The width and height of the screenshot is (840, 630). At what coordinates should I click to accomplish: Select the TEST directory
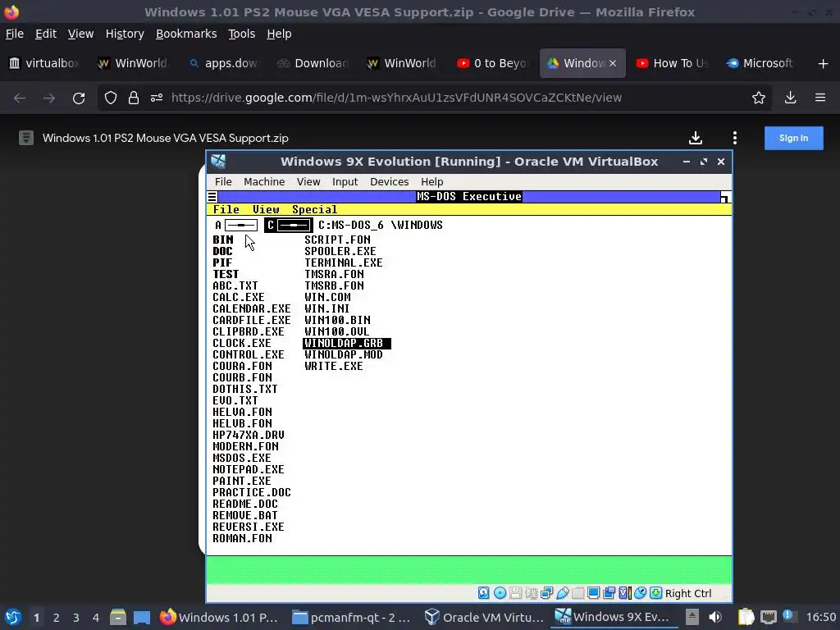[226, 274]
